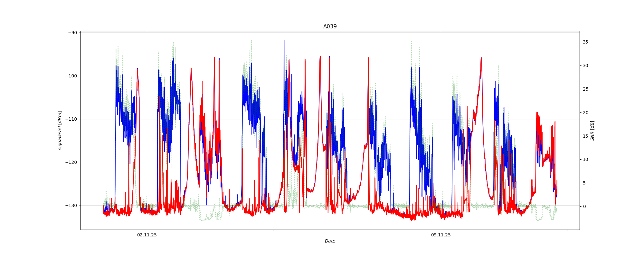Screen dimensions: 644x258
Task: Click the 5 SNR tick label
Action: coord(584,183)
